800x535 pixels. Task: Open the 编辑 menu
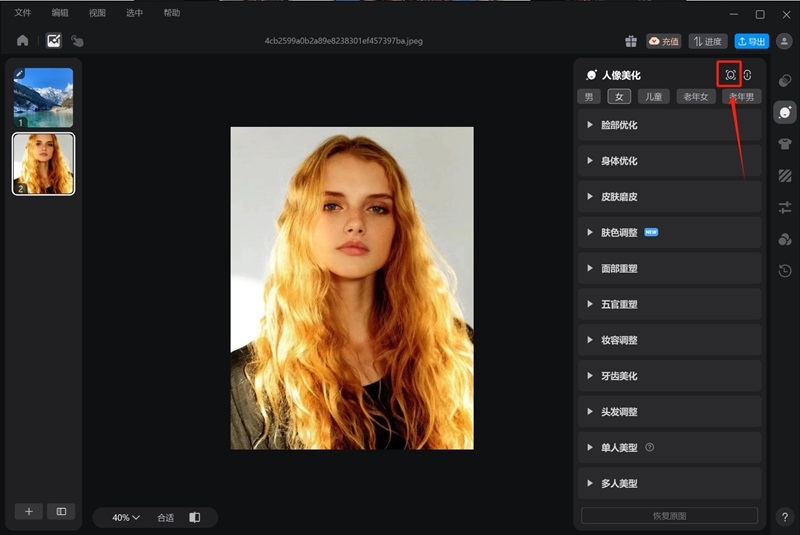pos(60,13)
